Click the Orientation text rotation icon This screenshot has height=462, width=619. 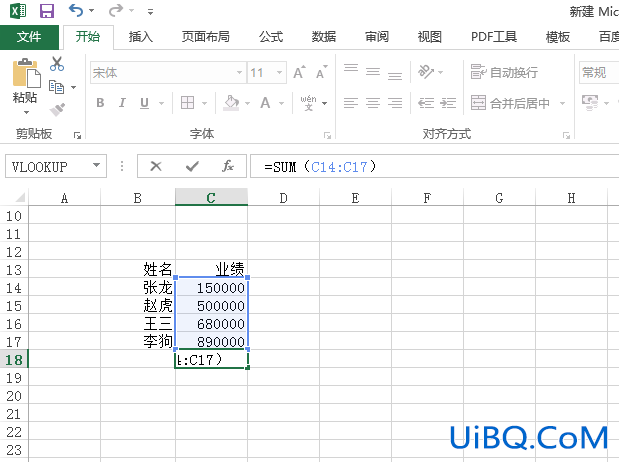[x=426, y=71]
